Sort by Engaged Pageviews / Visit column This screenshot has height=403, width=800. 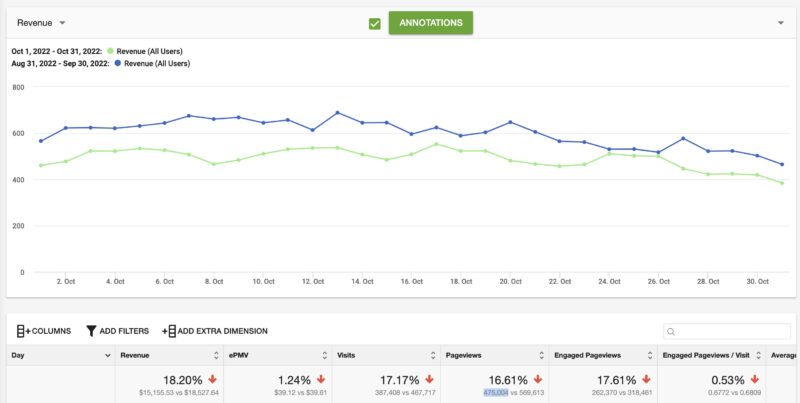pos(758,355)
